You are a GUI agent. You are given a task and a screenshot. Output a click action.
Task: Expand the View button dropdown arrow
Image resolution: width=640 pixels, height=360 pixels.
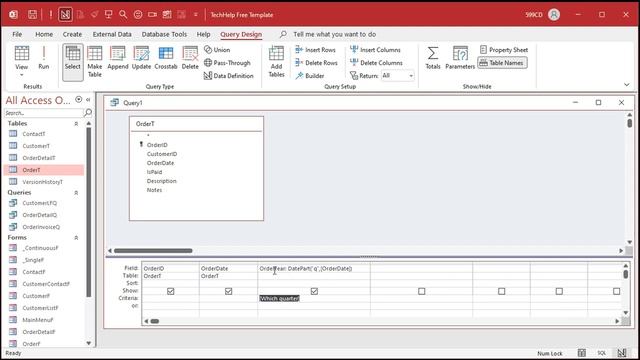pos(22,75)
